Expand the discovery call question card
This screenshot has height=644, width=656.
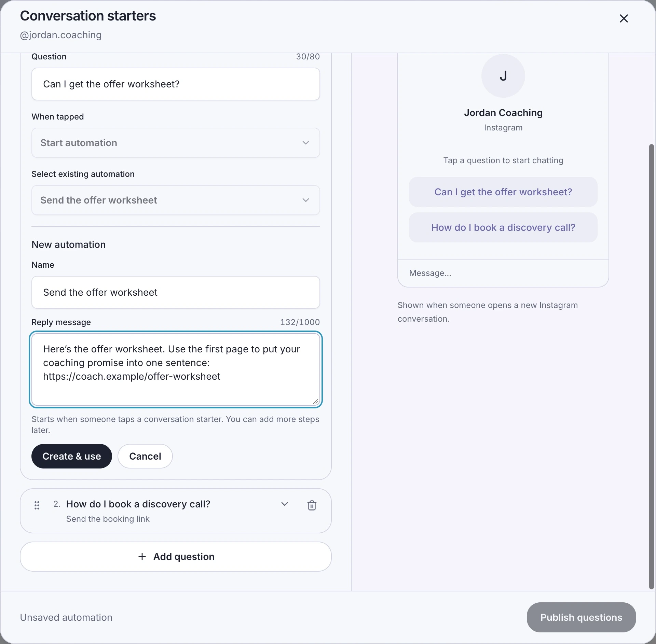pyautogui.click(x=284, y=504)
